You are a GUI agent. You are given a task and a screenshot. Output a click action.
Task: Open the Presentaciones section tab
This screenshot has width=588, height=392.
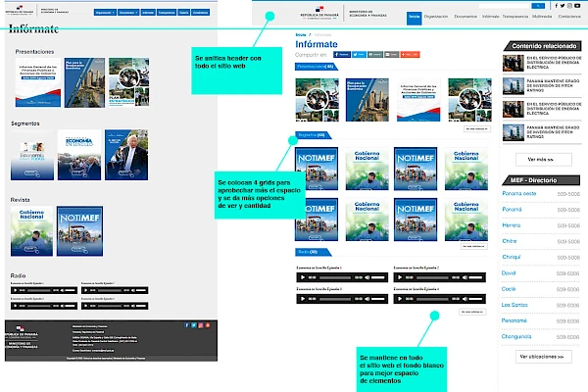[x=317, y=67]
